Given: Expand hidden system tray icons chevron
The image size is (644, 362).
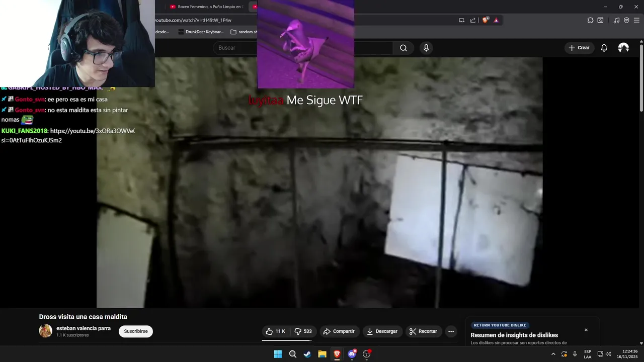Looking at the screenshot, I should [553, 354].
